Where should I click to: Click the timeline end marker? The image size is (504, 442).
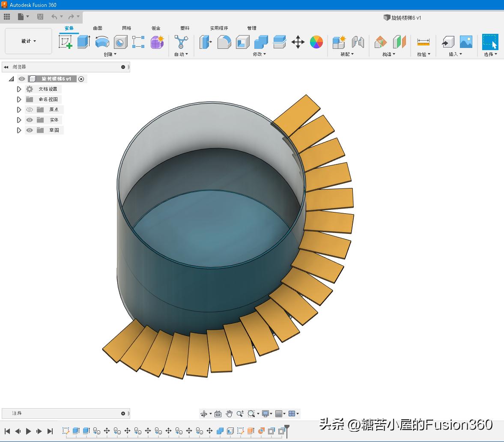click(287, 429)
